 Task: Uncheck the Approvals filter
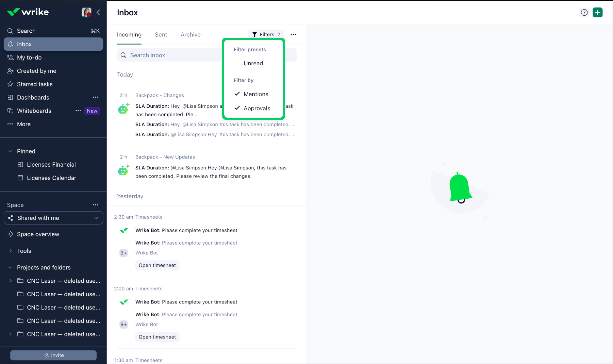point(253,108)
